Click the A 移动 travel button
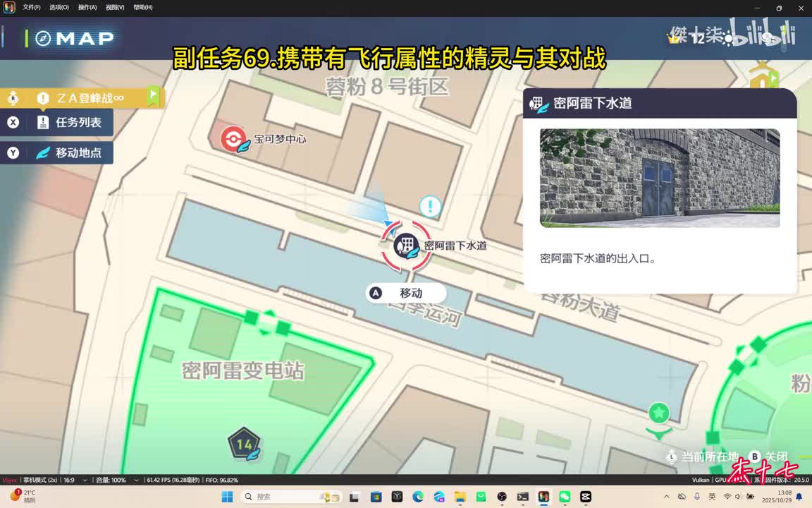This screenshot has width=812, height=508. point(406,293)
